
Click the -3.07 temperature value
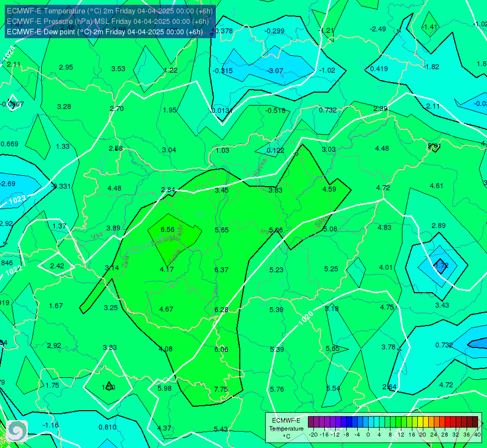[x=275, y=71]
